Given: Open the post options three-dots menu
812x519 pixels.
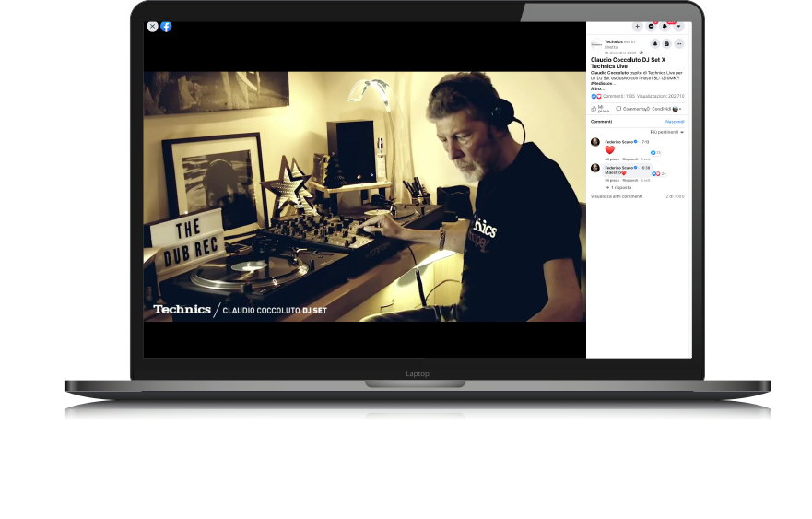Looking at the screenshot, I should [x=679, y=44].
